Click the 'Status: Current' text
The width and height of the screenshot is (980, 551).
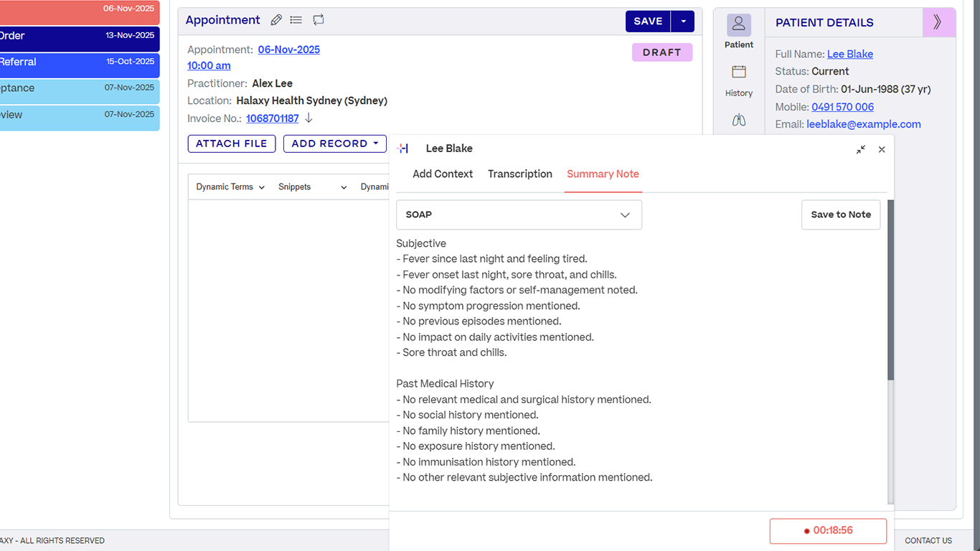pos(812,71)
